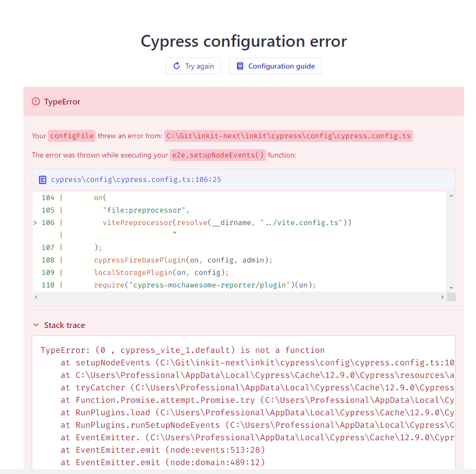Click stack line "EventEmitter.emit (node:domain:489:12)"
The width and height of the screenshot is (476, 474).
(x=163, y=462)
